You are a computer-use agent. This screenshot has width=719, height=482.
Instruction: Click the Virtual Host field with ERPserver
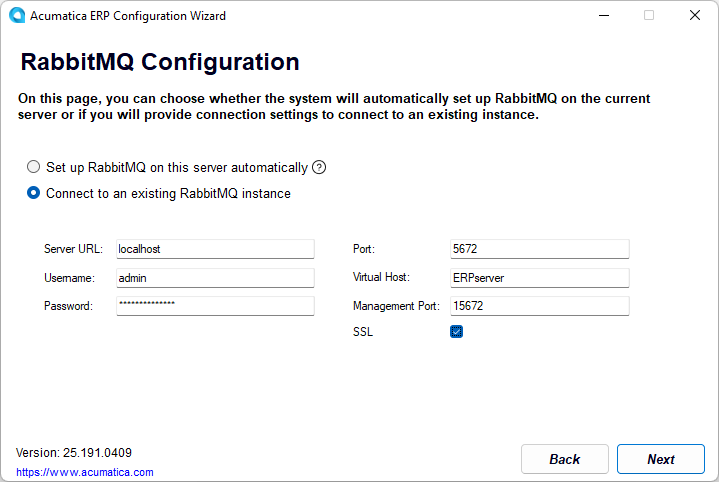(539, 278)
